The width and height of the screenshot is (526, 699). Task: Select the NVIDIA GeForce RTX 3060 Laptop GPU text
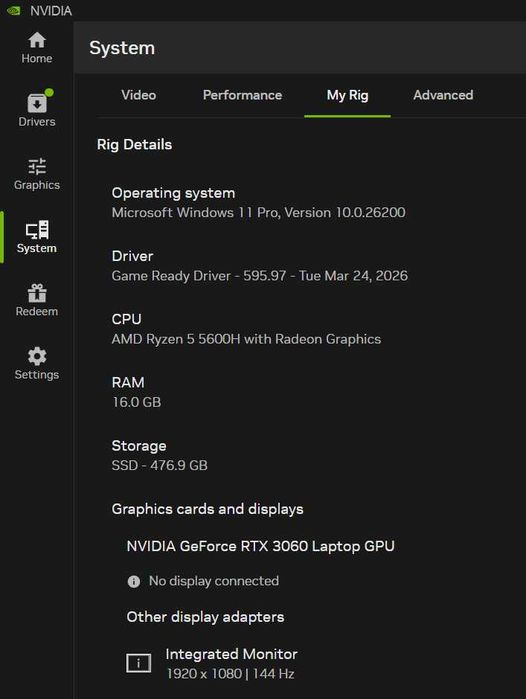click(260, 546)
